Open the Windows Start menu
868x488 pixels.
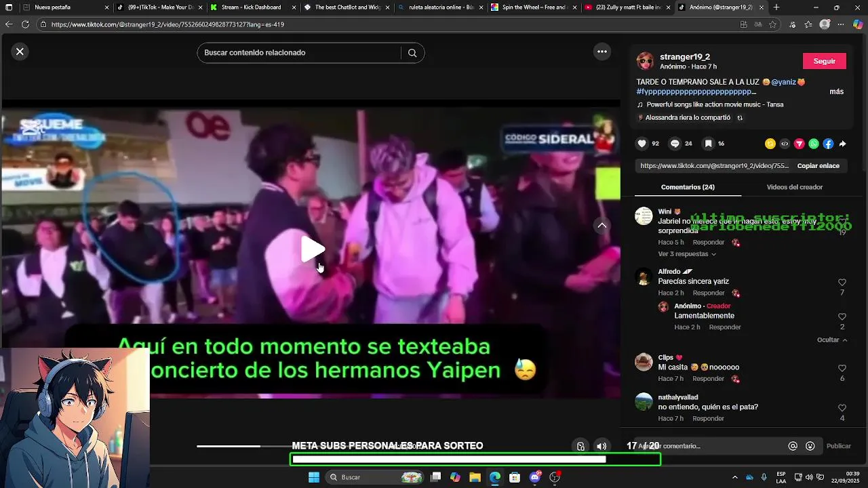pyautogui.click(x=313, y=477)
